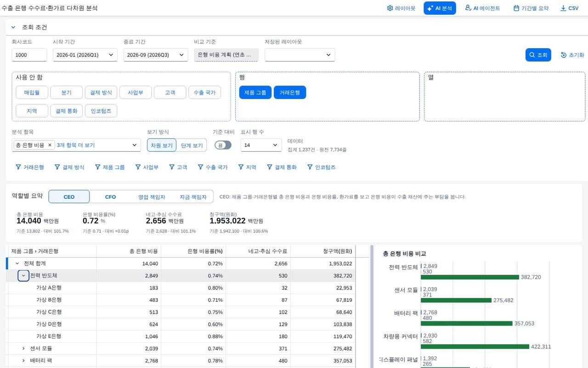Click the 비교 기준 field
The image size is (588, 368).
click(x=226, y=55)
